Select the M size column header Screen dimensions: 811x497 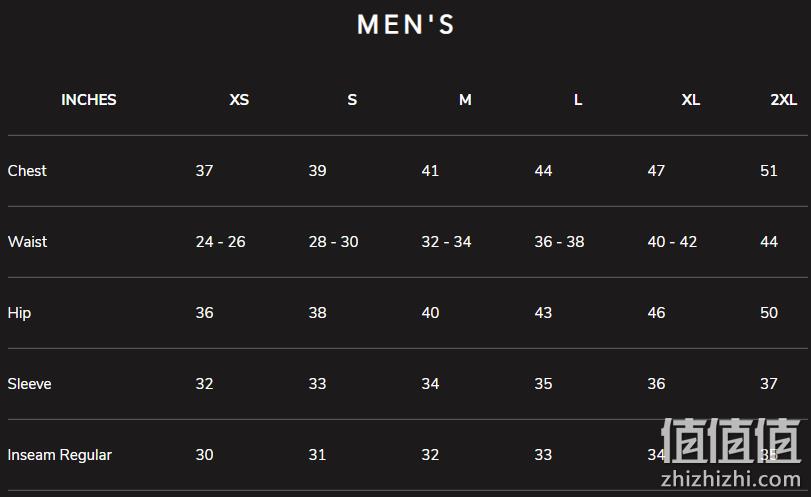465,99
